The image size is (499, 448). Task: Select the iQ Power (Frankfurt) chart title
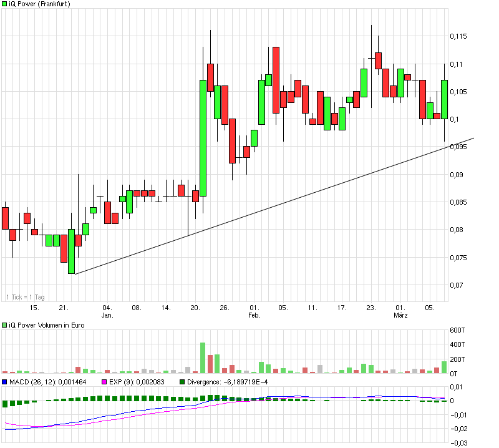[39, 4]
